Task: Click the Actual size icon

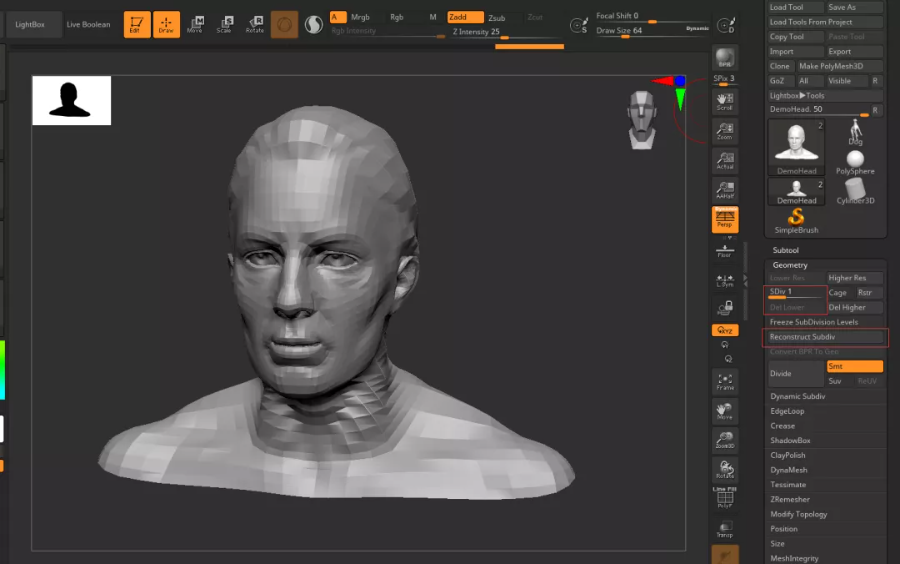Action: coord(725,161)
